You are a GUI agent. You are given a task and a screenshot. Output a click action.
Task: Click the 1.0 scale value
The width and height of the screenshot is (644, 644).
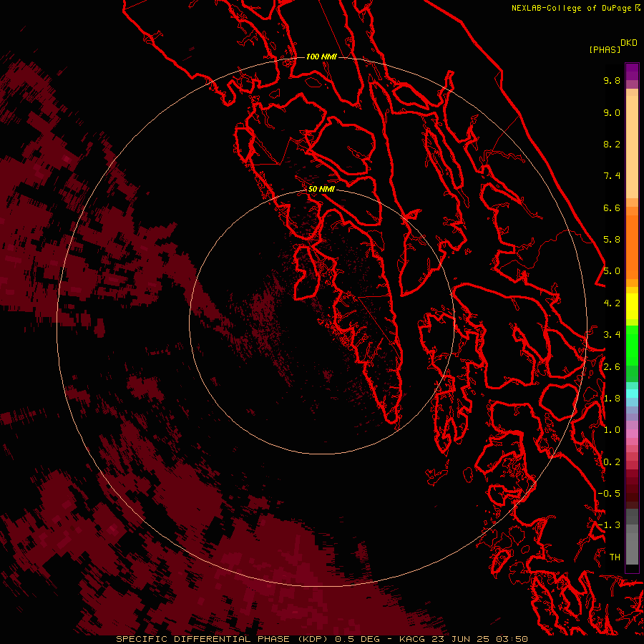click(612, 430)
